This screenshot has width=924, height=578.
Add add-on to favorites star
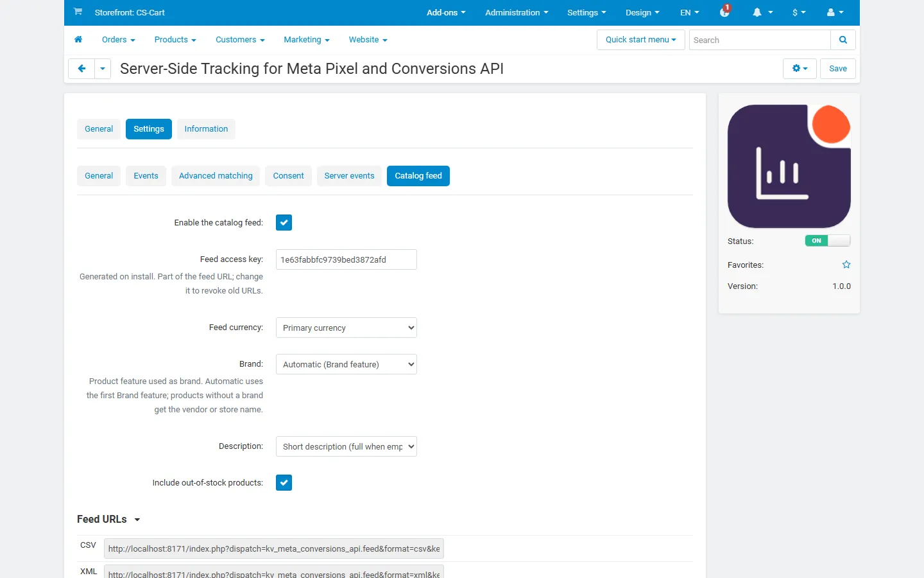(x=846, y=265)
